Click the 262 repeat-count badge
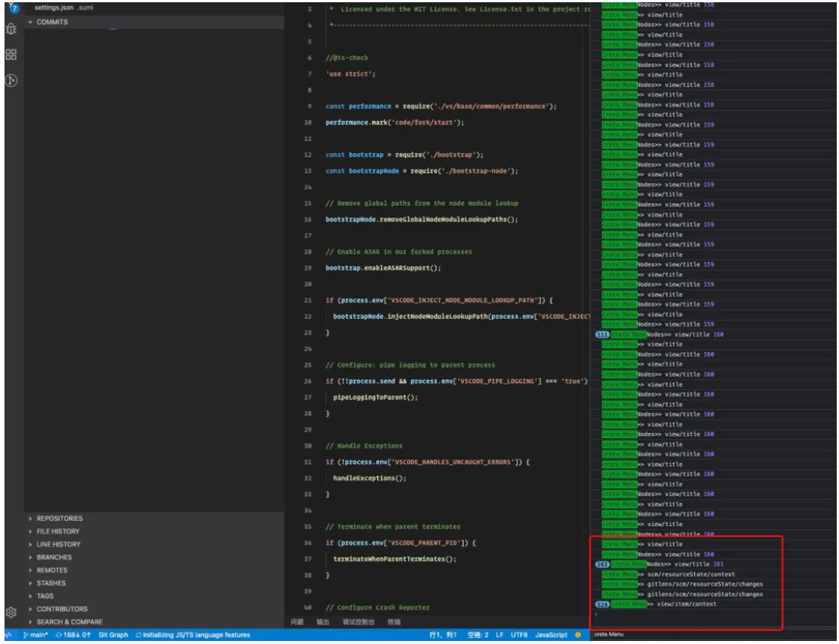Image resolution: width=839 pixels, height=644 pixels. [602, 564]
